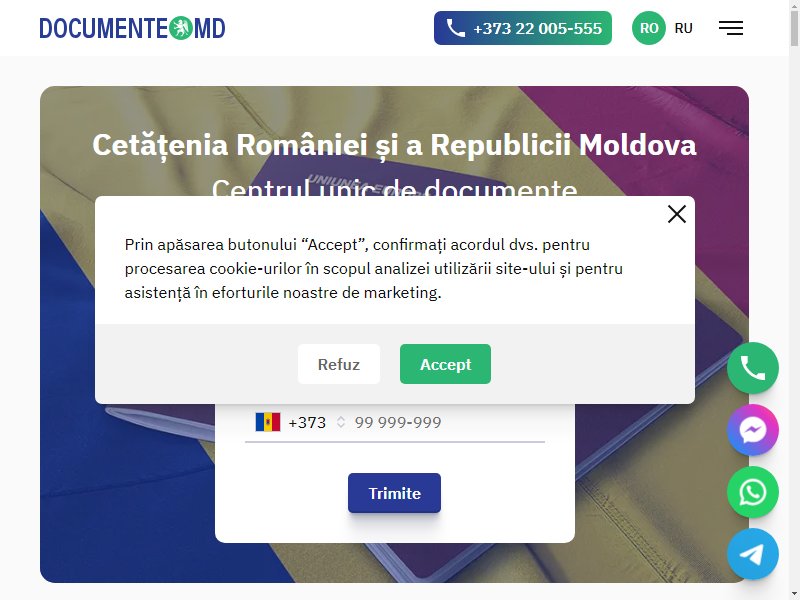
Task: Open the Messenger chat bubble icon
Action: tap(753, 430)
